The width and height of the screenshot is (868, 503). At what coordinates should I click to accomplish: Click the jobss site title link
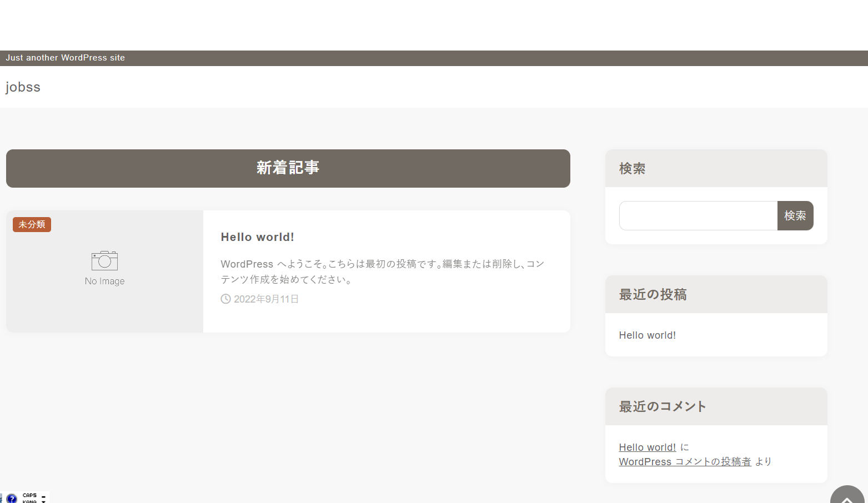click(23, 87)
